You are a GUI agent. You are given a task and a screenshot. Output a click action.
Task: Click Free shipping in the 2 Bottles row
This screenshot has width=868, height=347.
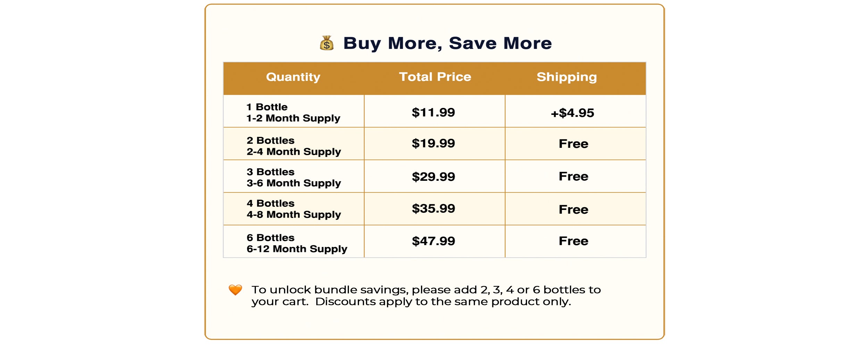[x=573, y=144]
